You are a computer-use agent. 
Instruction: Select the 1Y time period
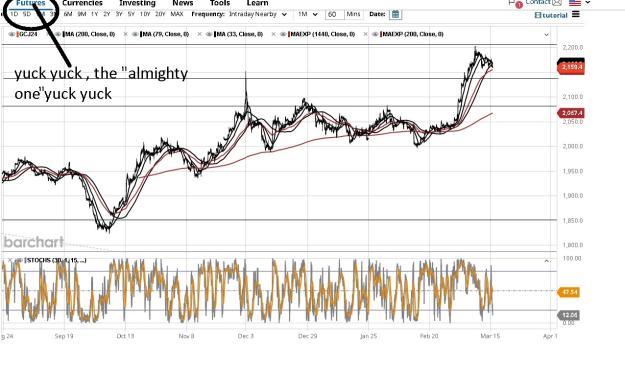point(94,14)
